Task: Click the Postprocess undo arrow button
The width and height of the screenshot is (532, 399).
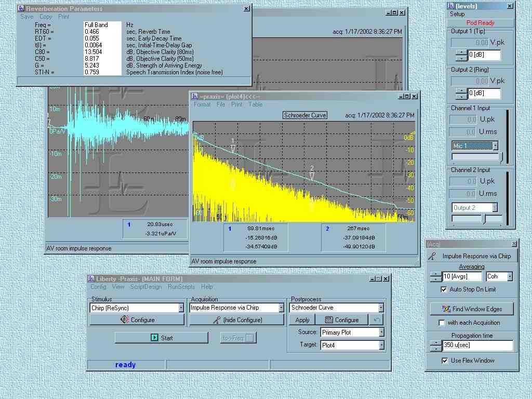Action: click(x=377, y=320)
